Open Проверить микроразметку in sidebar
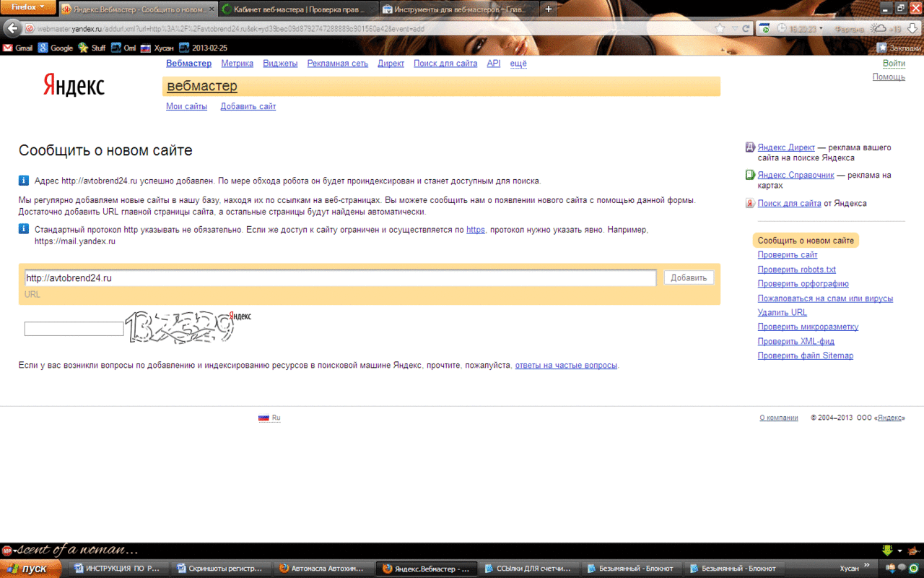Screen dimensions: 924x578 coord(808,327)
